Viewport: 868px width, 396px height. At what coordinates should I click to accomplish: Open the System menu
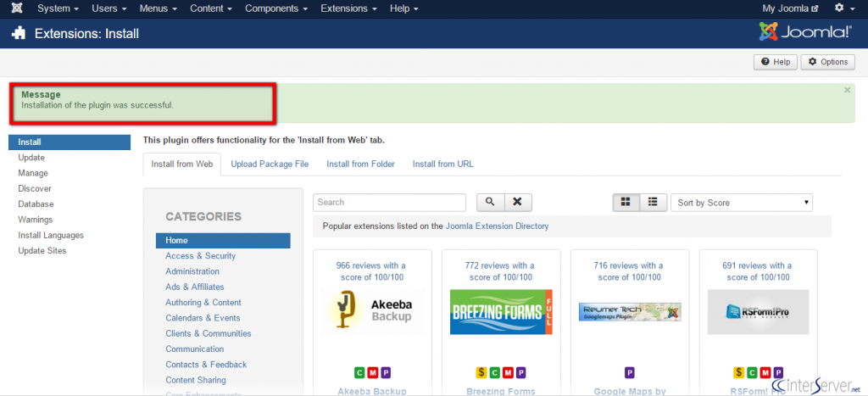[58, 8]
